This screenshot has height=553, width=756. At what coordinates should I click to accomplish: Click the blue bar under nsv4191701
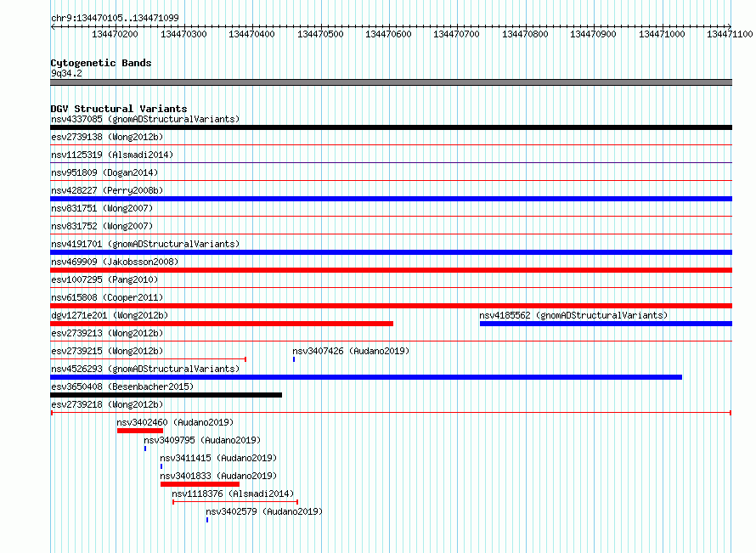(391, 252)
